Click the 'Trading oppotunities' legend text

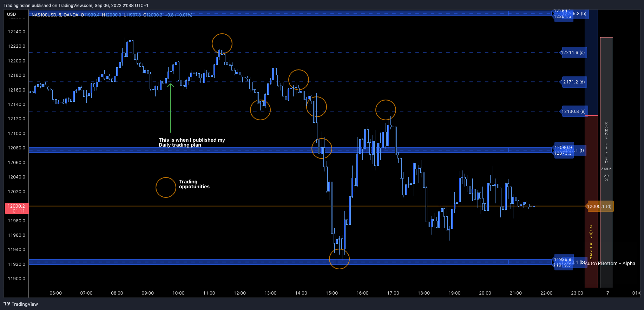pyautogui.click(x=194, y=184)
